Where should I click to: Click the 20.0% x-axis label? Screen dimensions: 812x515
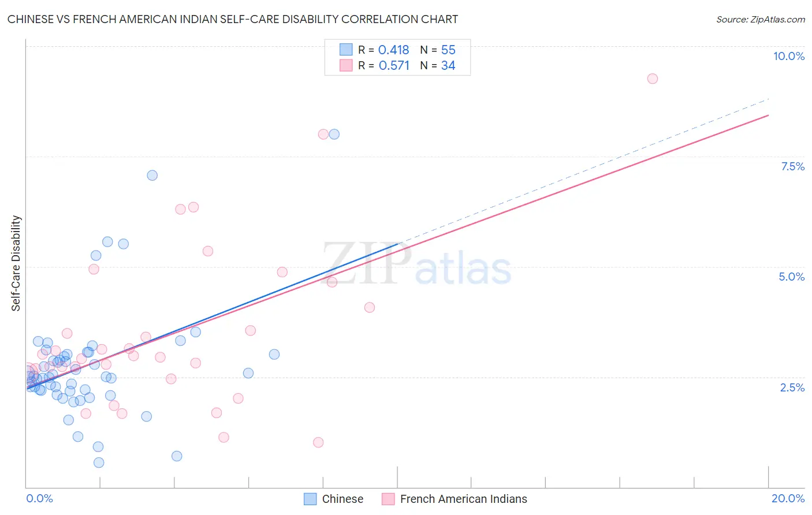(x=788, y=498)
